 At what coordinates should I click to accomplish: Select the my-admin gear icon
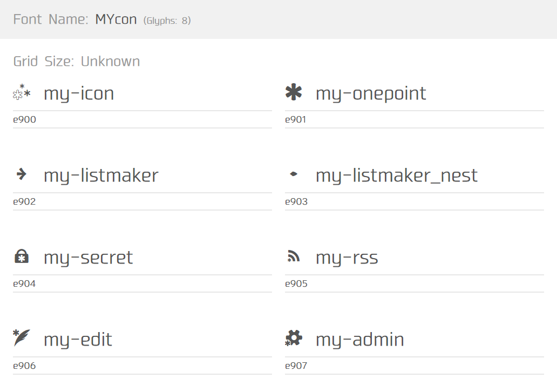(293, 339)
